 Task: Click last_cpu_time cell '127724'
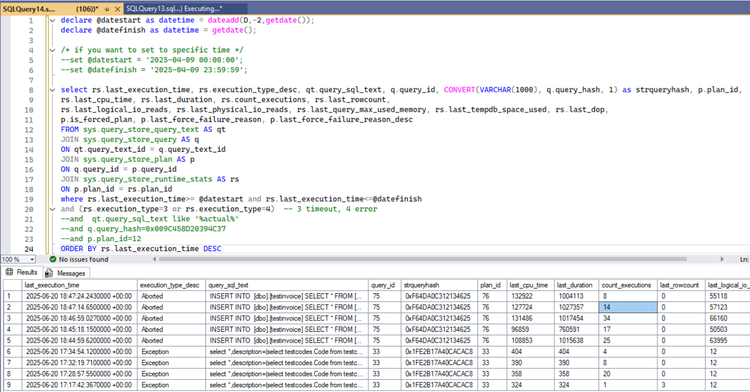pos(530,307)
